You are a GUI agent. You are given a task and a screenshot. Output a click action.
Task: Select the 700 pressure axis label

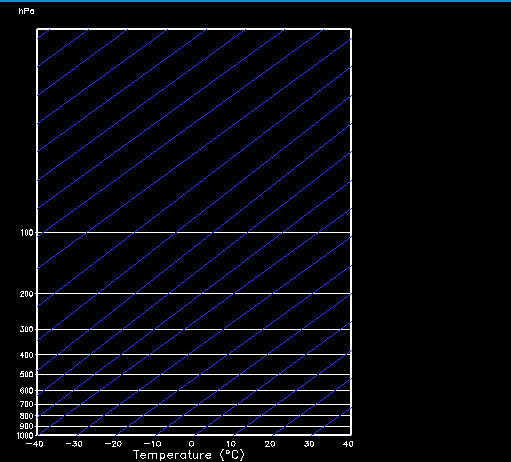[x=27, y=404]
